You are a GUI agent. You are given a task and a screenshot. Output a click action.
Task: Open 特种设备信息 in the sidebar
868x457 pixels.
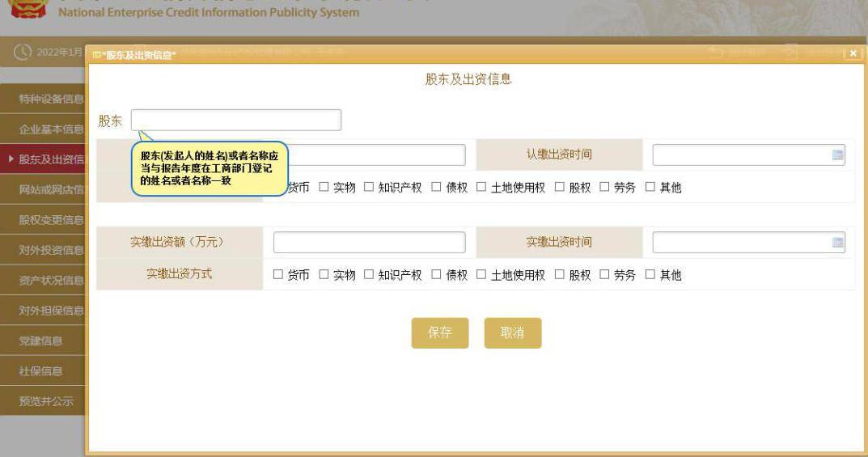[44, 99]
